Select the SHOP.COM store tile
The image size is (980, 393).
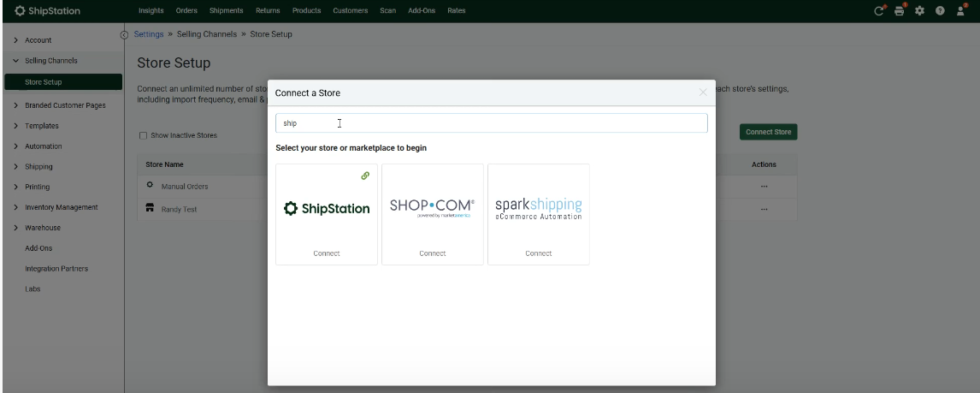pos(433,214)
